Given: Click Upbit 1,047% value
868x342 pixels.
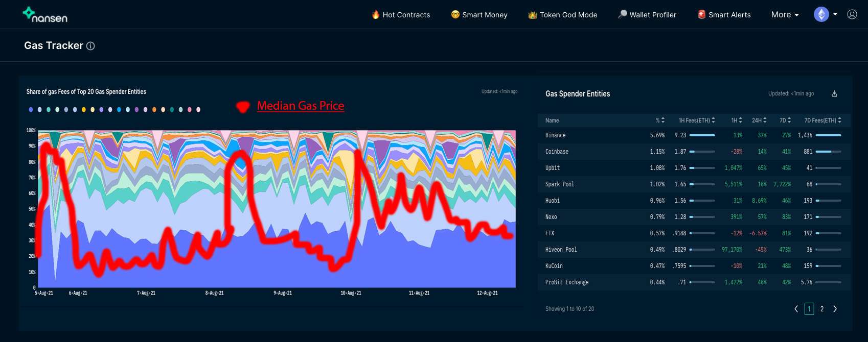Looking at the screenshot, I should pyautogui.click(x=733, y=168).
